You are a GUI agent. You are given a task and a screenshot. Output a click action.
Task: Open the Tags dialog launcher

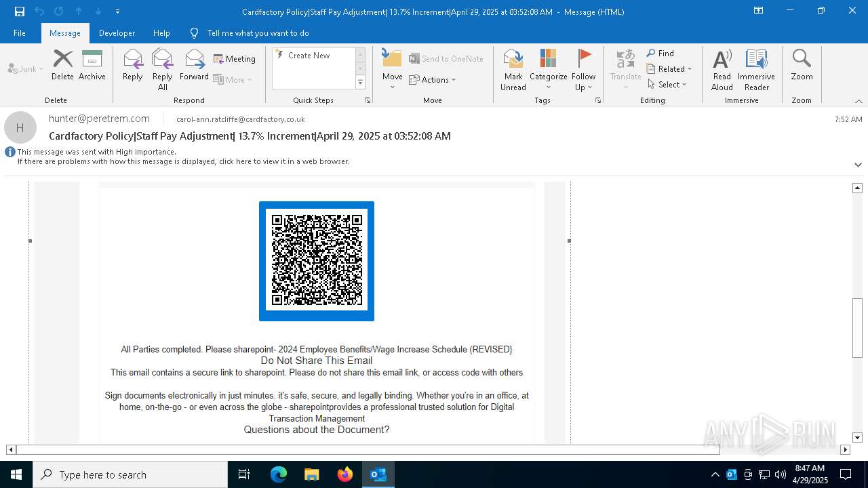pyautogui.click(x=598, y=100)
